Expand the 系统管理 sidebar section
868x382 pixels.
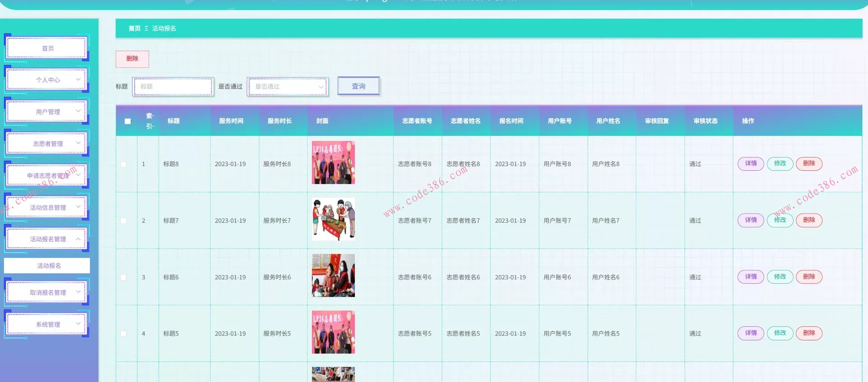pyautogui.click(x=47, y=325)
